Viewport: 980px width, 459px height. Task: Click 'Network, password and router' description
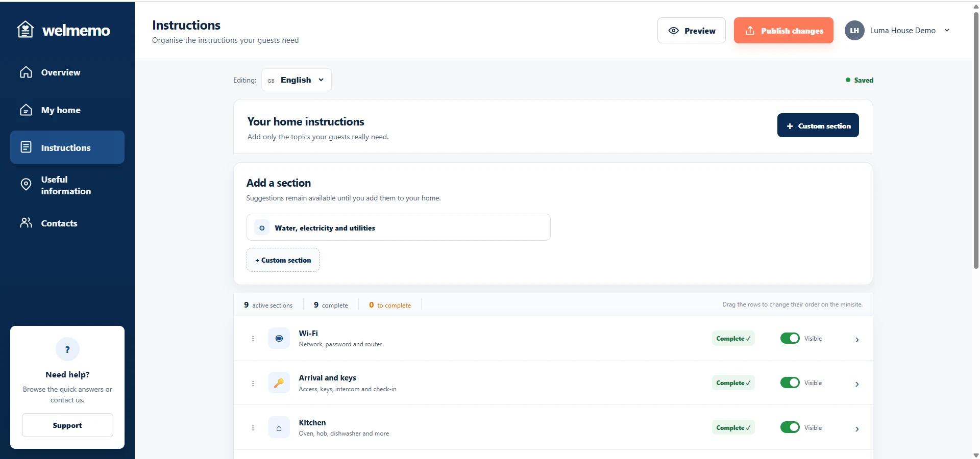(340, 344)
